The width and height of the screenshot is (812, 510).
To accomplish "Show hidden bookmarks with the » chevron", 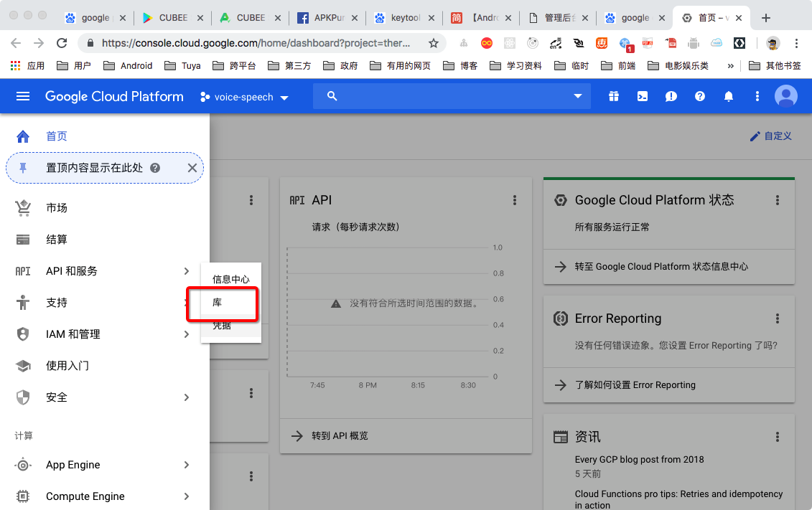I will tap(731, 66).
